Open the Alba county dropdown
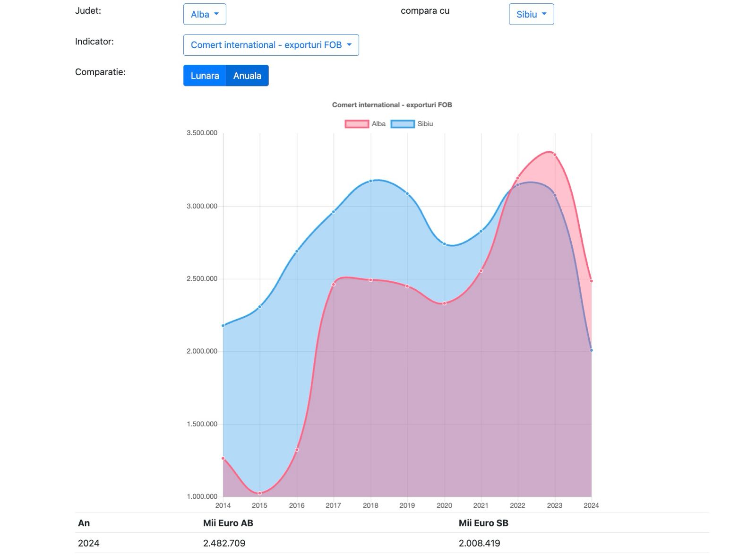This screenshot has height=555, width=756. click(204, 14)
